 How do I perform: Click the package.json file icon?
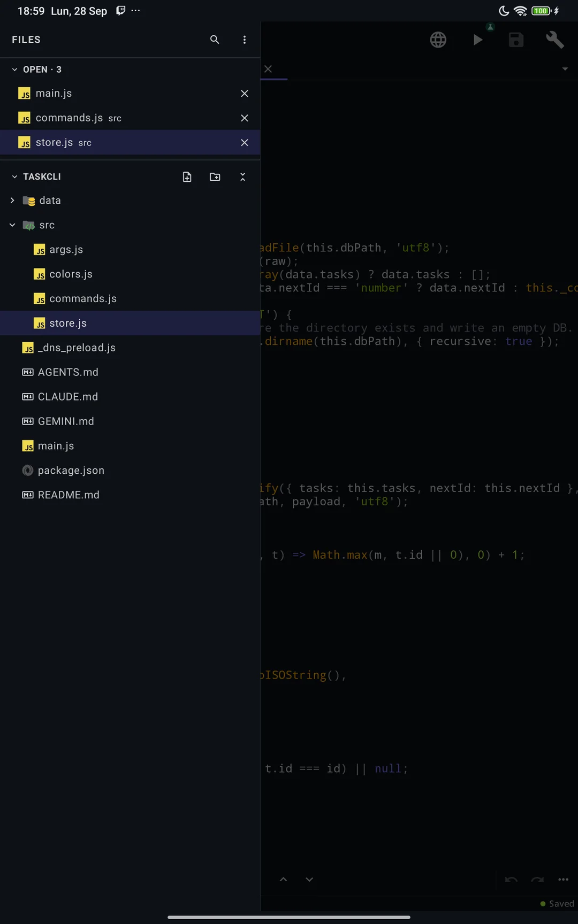click(x=28, y=471)
